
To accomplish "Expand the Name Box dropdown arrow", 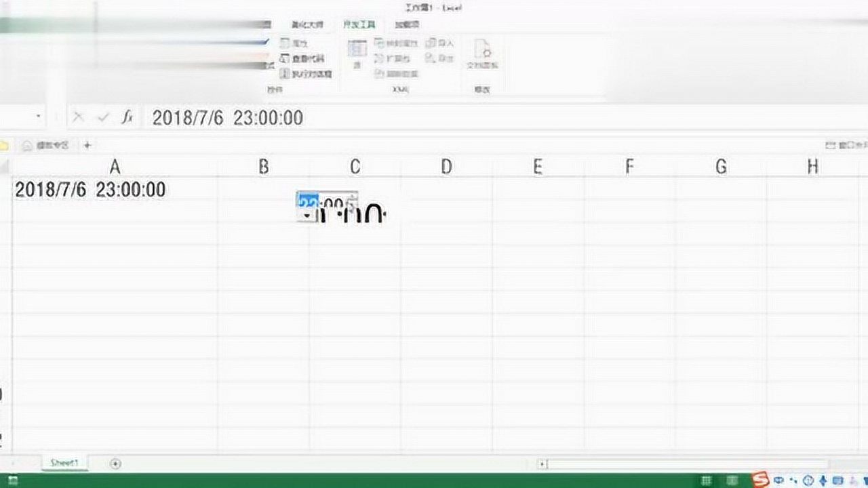I will [x=39, y=117].
